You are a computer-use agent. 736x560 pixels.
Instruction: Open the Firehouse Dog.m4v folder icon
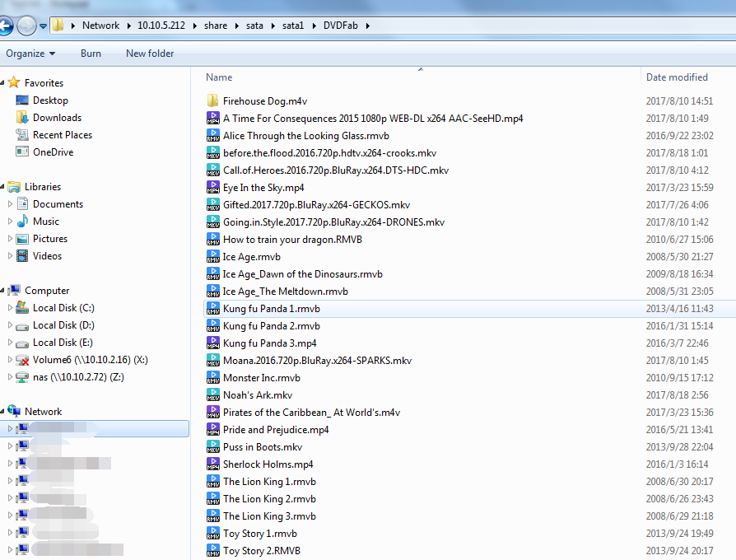[212, 101]
